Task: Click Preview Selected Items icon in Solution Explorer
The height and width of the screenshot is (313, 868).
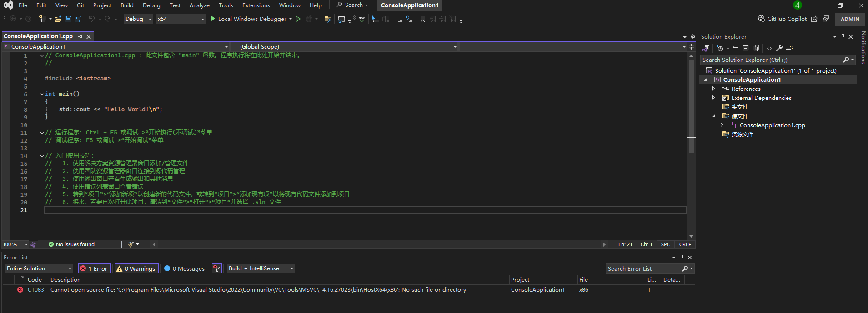Action: tap(789, 48)
